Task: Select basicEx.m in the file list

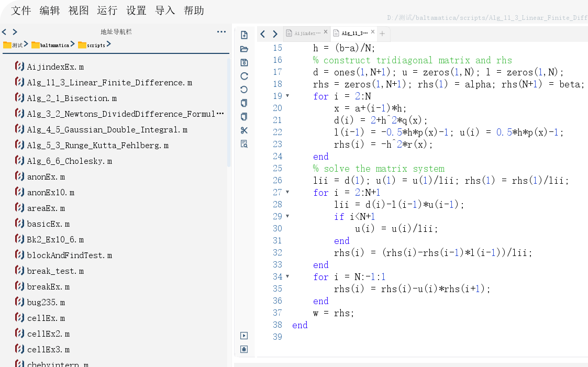Action: click(x=42, y=224)
